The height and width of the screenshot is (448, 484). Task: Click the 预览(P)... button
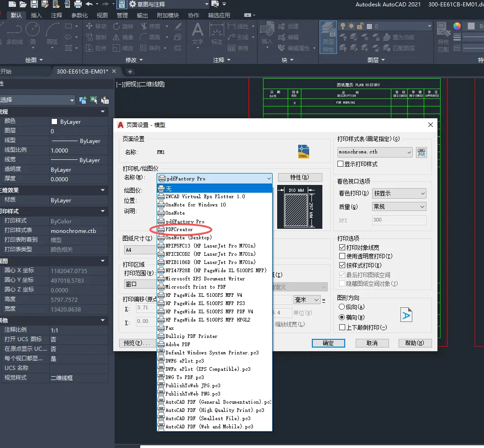137,343
